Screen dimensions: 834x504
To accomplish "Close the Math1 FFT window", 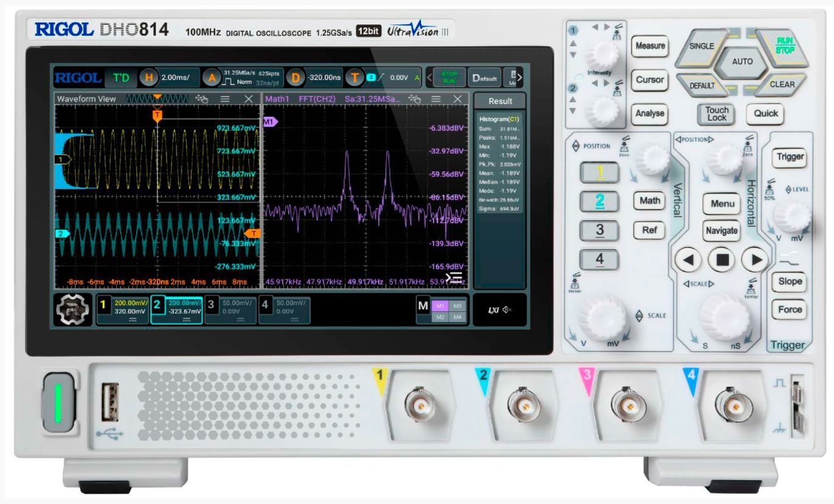I will pos(458,99).
